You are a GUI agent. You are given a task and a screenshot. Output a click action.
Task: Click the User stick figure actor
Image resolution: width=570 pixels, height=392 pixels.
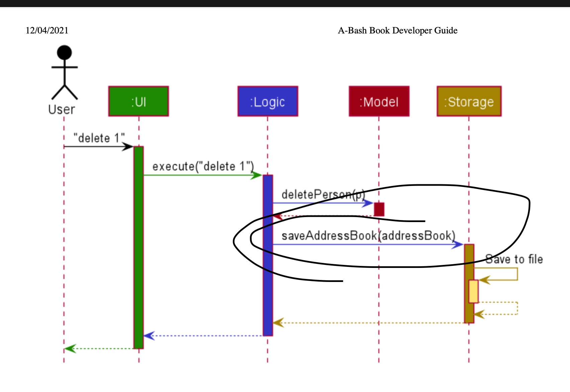click(x=65, y=73)
